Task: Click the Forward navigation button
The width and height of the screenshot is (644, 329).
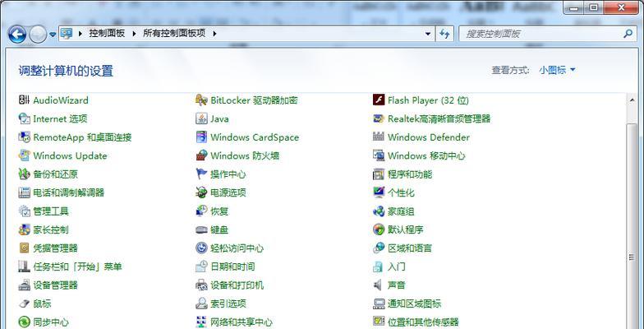Action: tap(38, 35)
